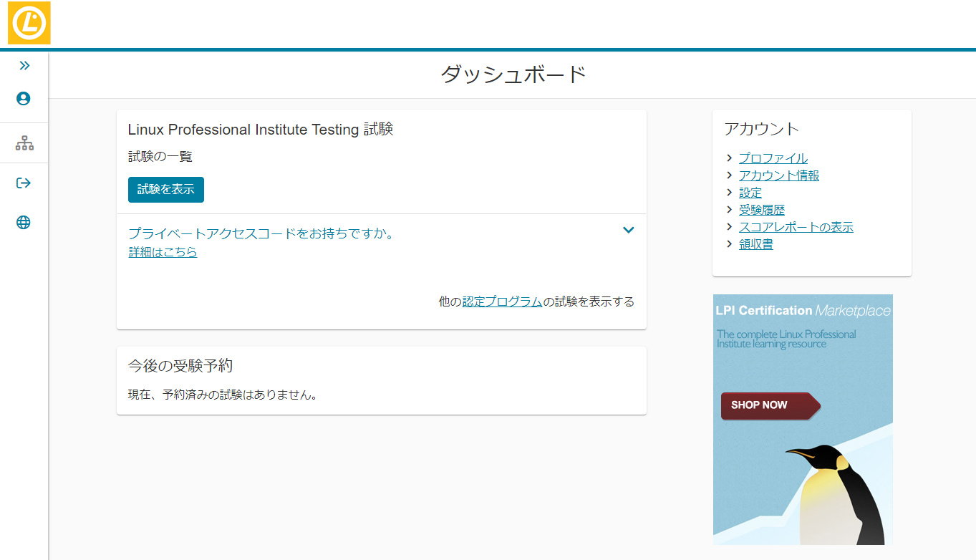Open the user profile icon in sidebar
Image resolution: width=976 pixels, height=560 pixels.
tap(24, 99)
